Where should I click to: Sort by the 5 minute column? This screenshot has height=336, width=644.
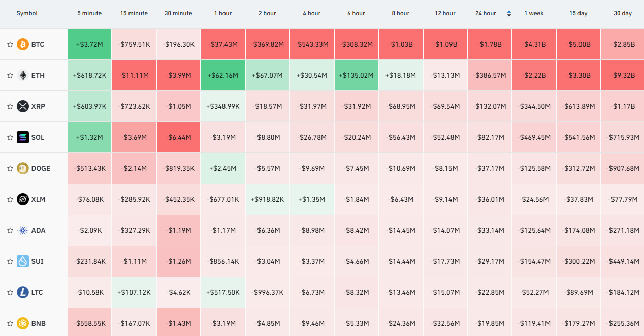(89, 13)
